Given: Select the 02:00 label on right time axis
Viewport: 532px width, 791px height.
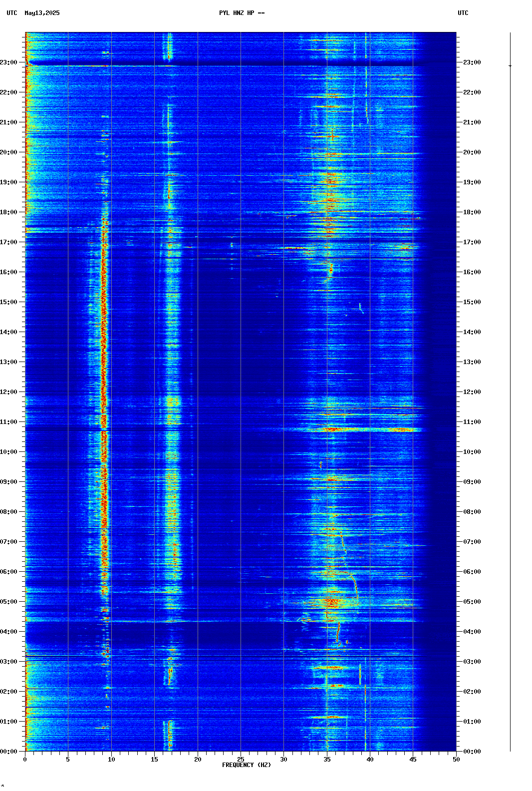Looking at the screenshot, I should tap(472, 692).
